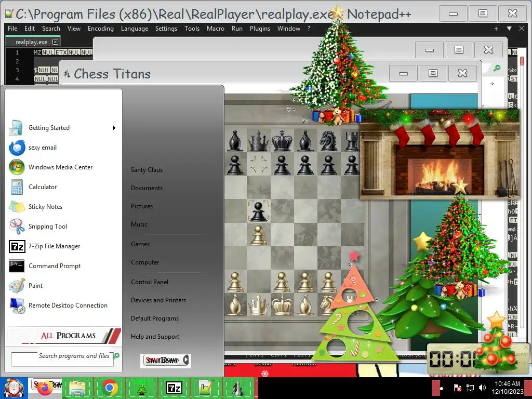Open the volume speaker tray icon
Viewport: 532px width, 399px height.
(x=482, y=388)
